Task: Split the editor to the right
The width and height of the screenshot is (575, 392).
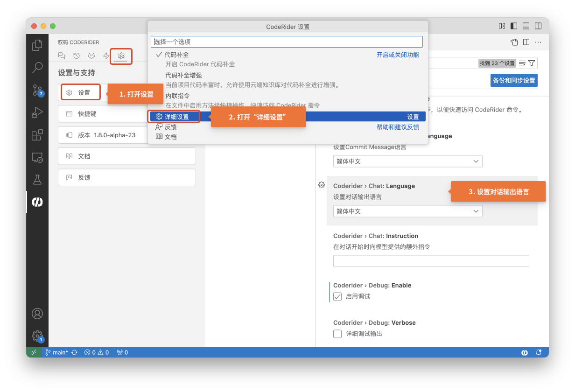Action: (x=526, y=42)
